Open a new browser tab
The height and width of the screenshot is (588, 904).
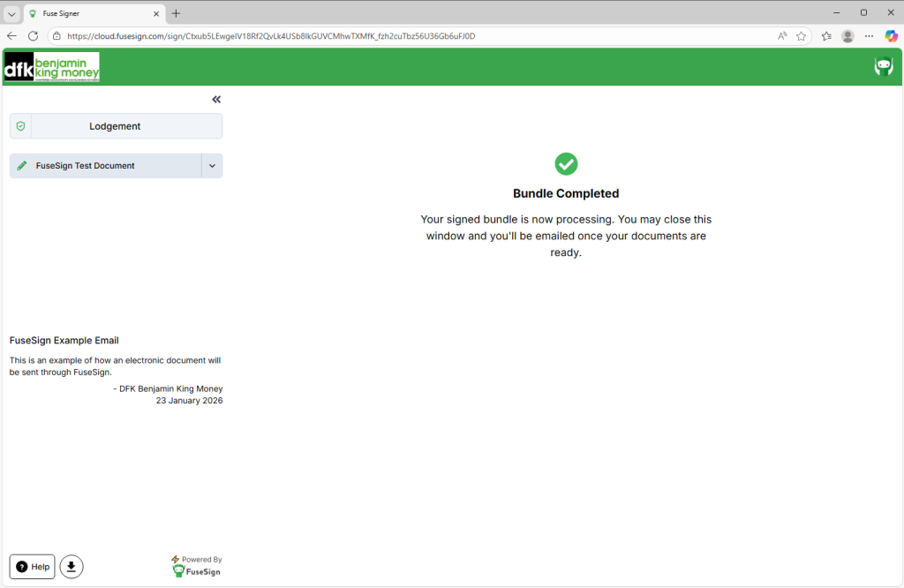[x=176, y=13]
